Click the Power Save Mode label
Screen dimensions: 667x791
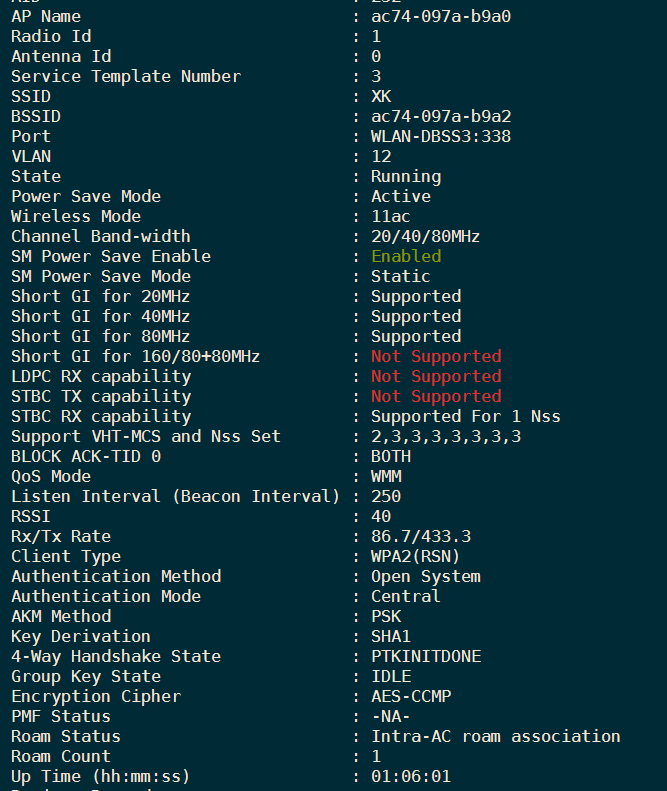point(86,196)
